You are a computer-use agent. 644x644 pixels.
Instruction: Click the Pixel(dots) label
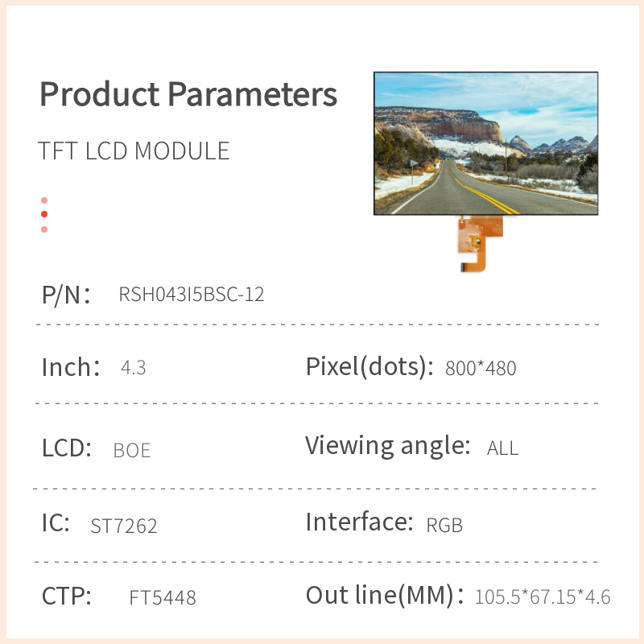pyautogui.click(x=365, y=367)
